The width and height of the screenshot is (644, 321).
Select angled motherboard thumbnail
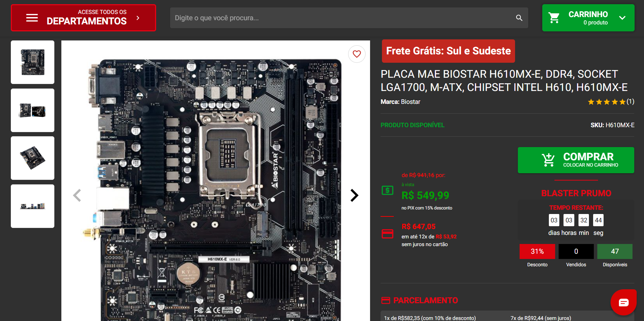coord(32,158)
